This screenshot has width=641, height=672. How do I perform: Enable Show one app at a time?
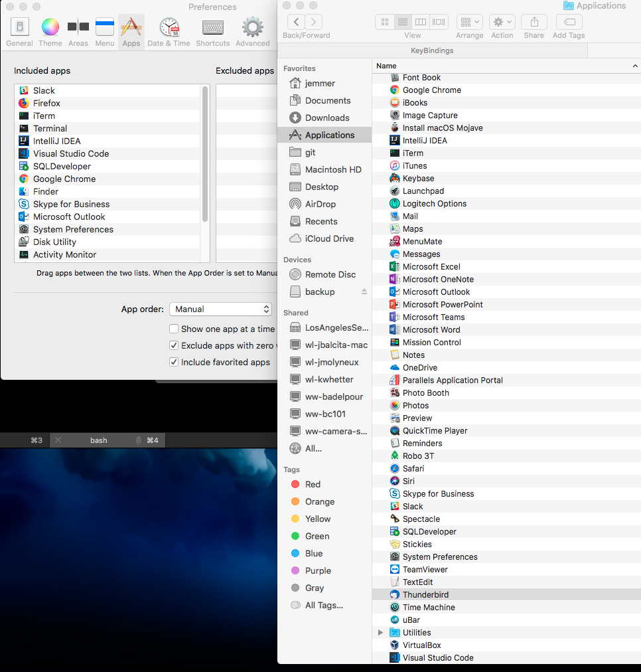pos(174,329)
